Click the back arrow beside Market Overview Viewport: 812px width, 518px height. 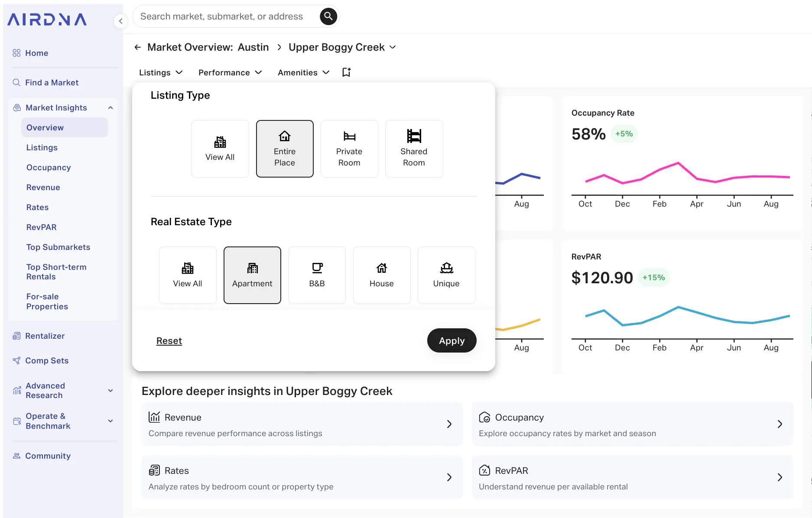pos(138,47)
